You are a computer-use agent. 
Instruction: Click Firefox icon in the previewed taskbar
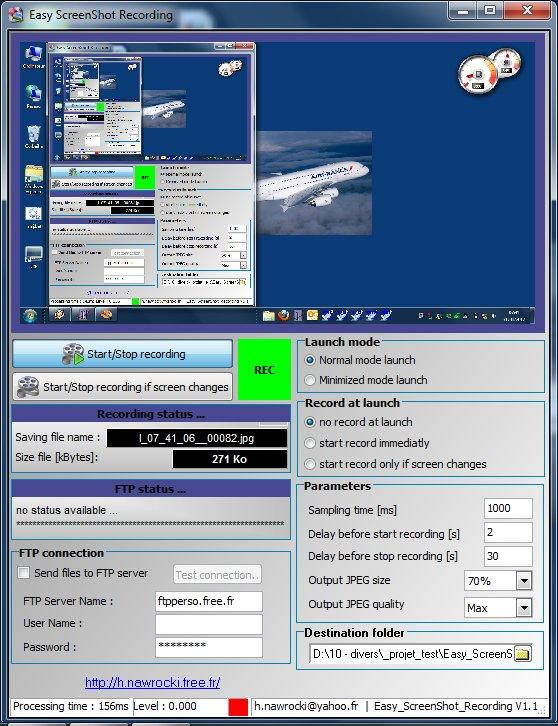(x=283, y=316)
